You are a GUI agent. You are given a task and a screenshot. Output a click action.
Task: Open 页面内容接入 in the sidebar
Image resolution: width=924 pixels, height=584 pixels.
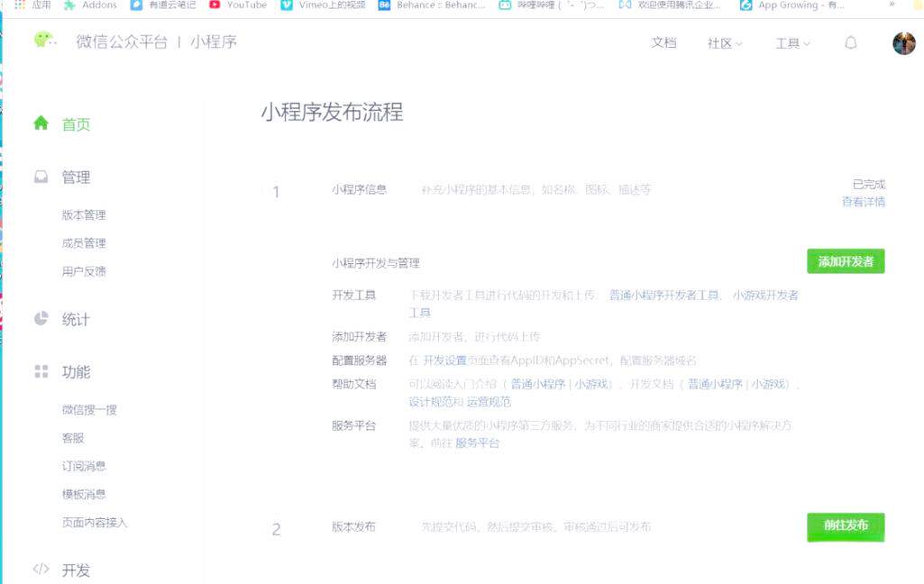(95, 522)
